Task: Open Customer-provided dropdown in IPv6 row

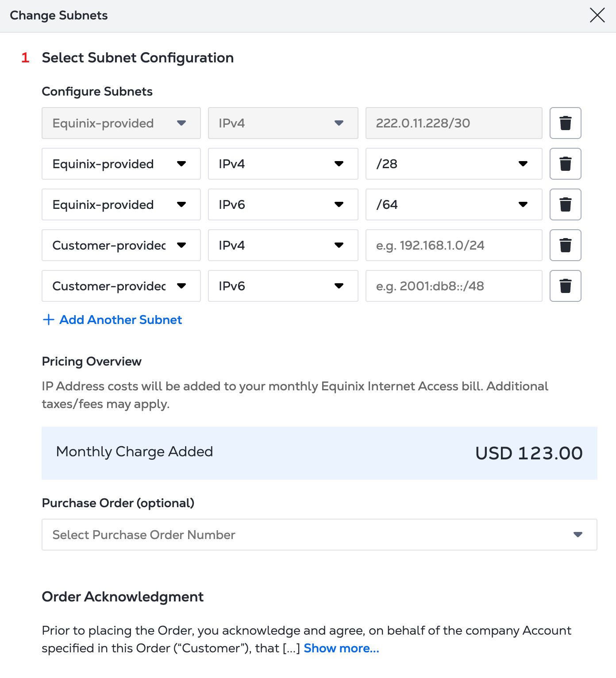Action: pos(121,286)
